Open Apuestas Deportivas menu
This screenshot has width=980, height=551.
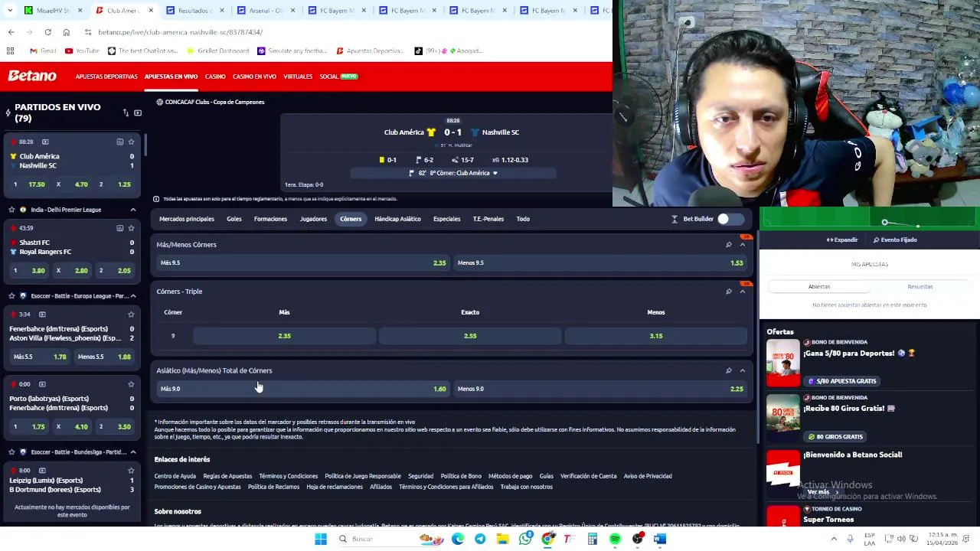pyautogui.click(x=106, y=77)
